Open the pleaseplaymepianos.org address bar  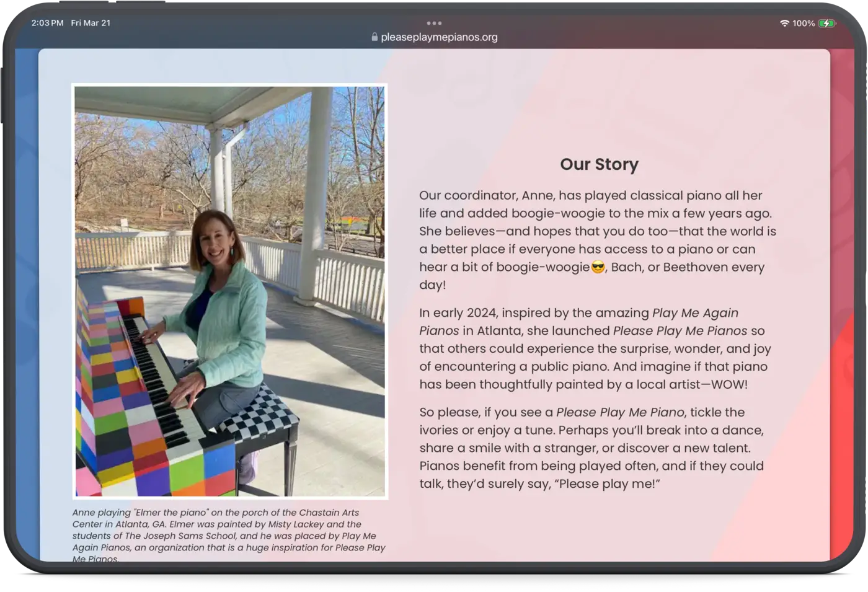438,37
